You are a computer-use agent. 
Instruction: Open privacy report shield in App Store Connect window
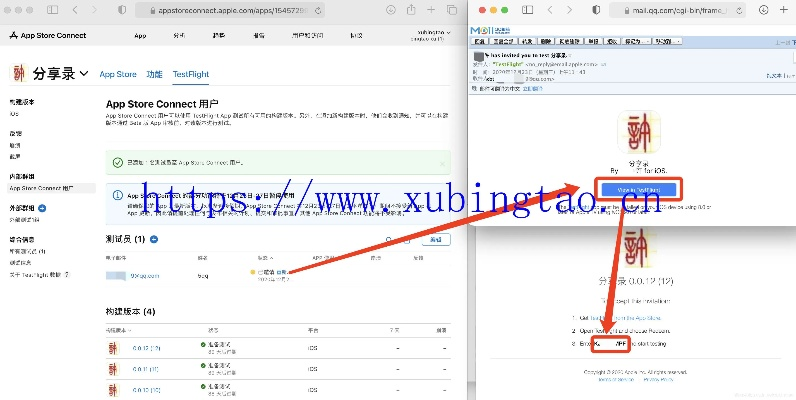tap(122, 10)
